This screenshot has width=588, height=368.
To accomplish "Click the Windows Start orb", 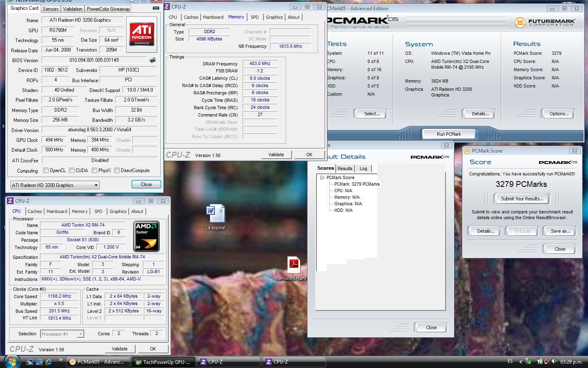I will click(11, 361).
